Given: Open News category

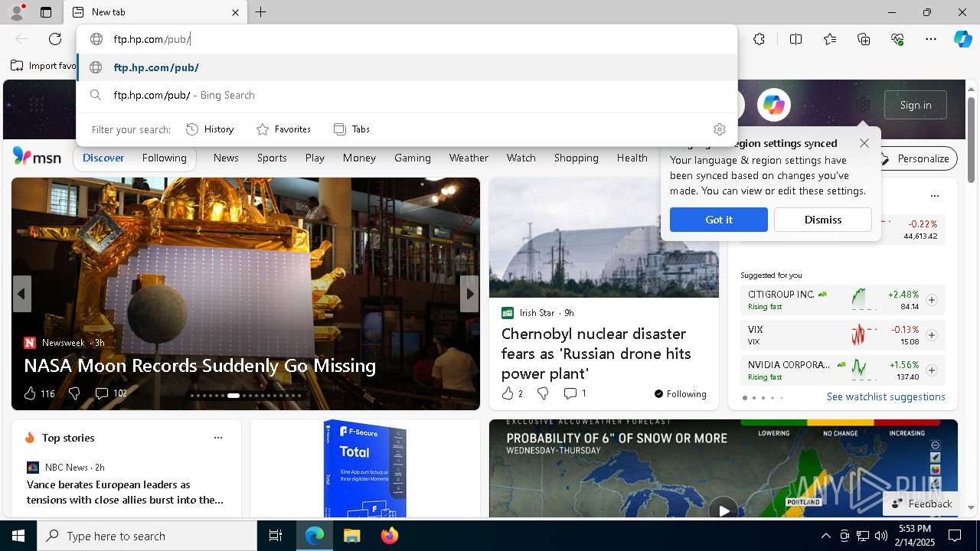Looking at the screenshot, I should click(226, 158).
